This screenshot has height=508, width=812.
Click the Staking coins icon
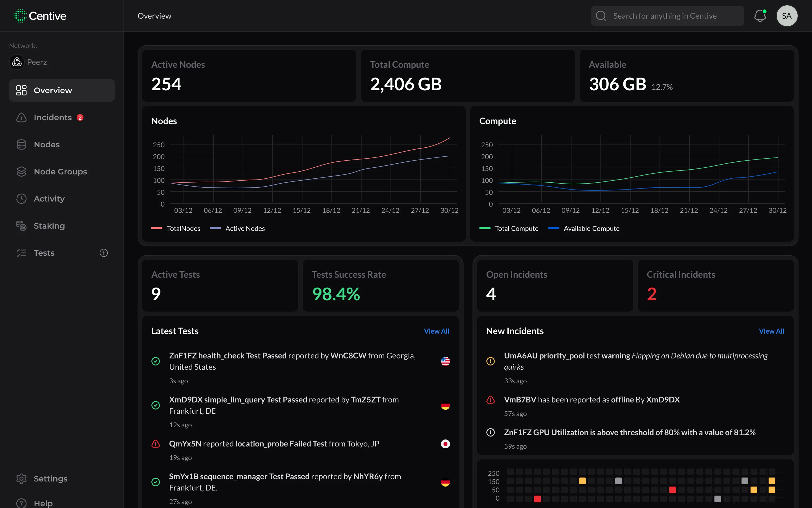(x=21, y=226)
